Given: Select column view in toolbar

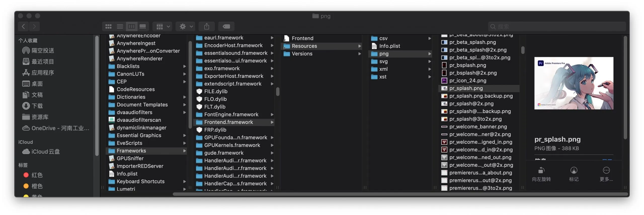Looking at the screenshot, I should 131,26.
